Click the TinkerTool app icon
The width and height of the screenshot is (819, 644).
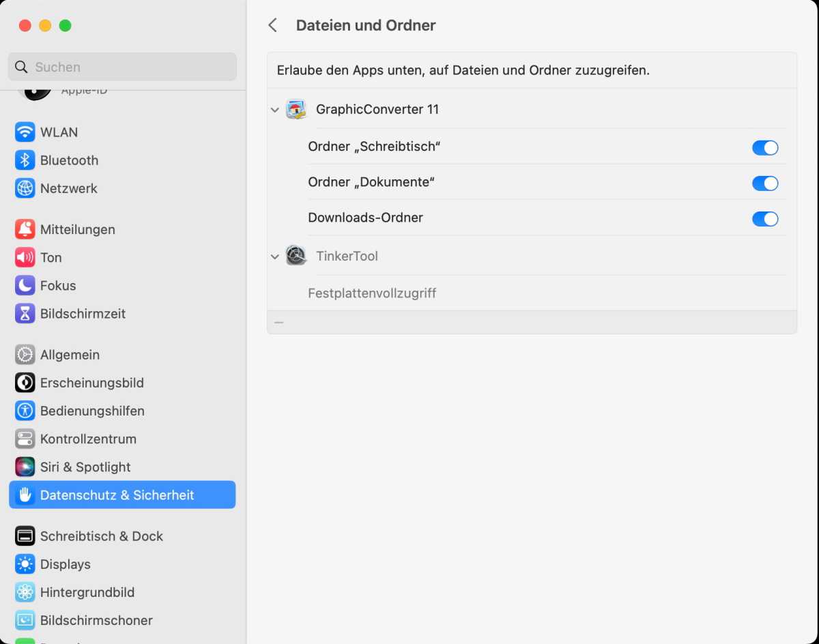(296, 256)
